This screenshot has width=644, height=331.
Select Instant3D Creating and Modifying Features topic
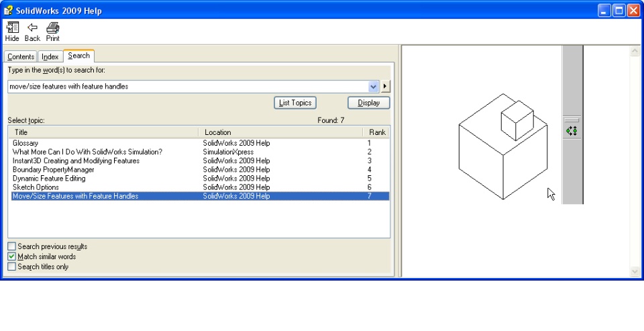pyautogui.click(x=76, y=160)
